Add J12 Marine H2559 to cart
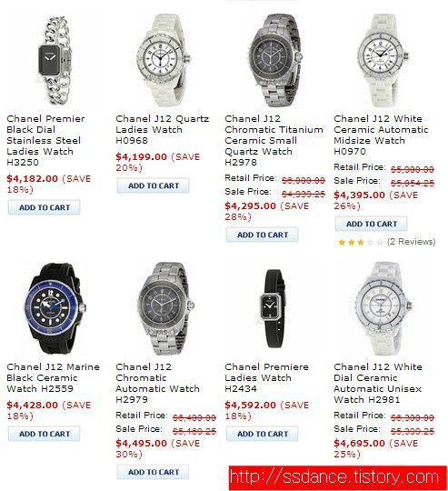448x491 pixels. 45,434
